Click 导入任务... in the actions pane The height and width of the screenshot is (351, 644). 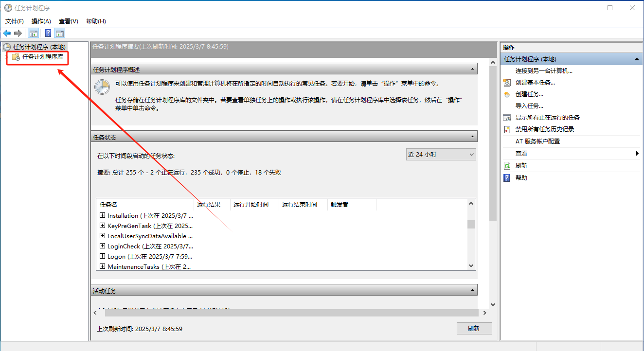[x=529, y=105]
